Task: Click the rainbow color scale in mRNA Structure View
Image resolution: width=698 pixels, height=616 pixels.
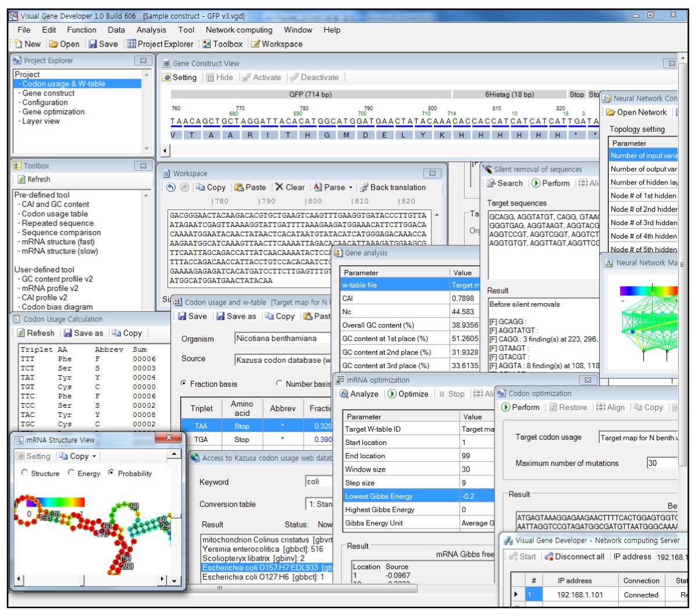Action: (x=56, y=501)
